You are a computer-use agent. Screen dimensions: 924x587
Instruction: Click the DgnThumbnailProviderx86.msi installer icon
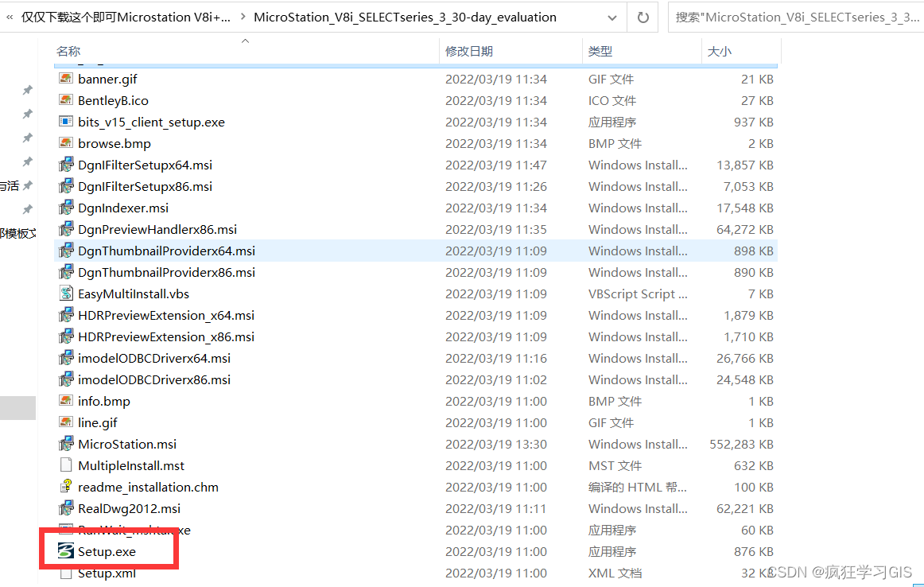(x=66, y=272)
